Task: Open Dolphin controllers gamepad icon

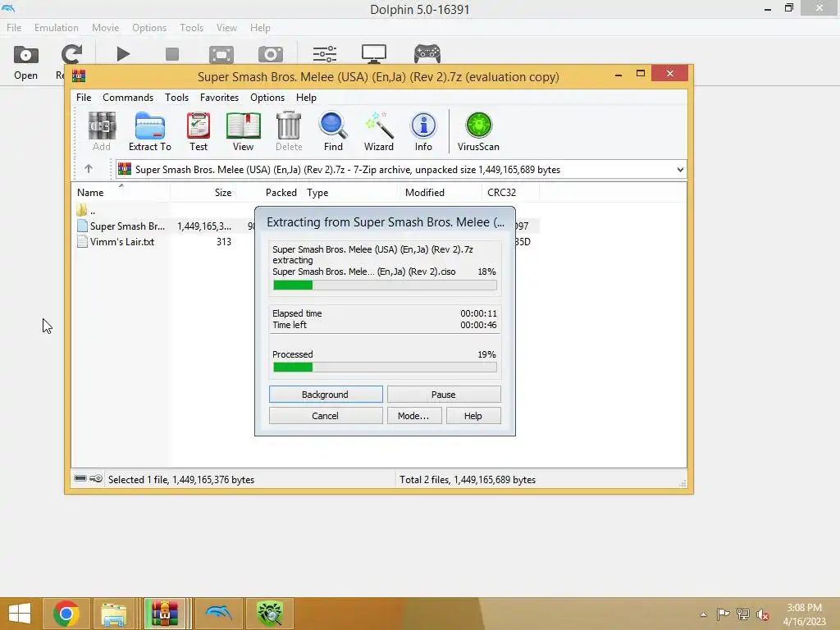Action: tap(427, 54)
